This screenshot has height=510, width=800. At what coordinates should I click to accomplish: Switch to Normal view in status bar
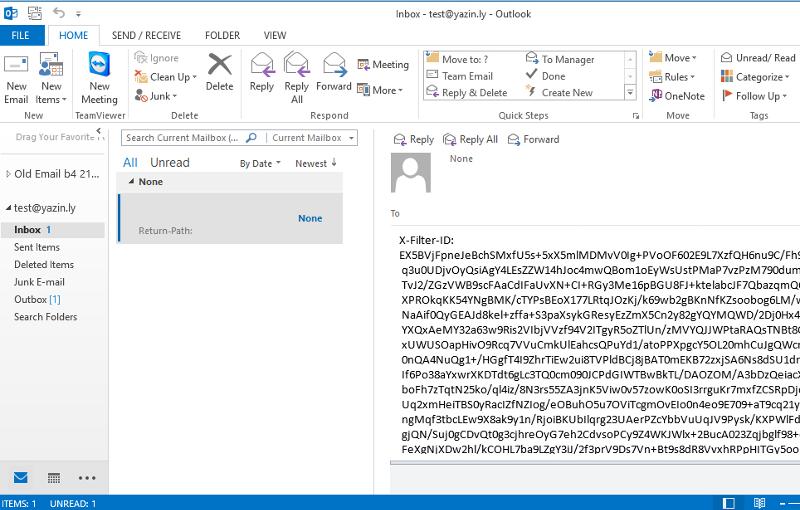729,503
